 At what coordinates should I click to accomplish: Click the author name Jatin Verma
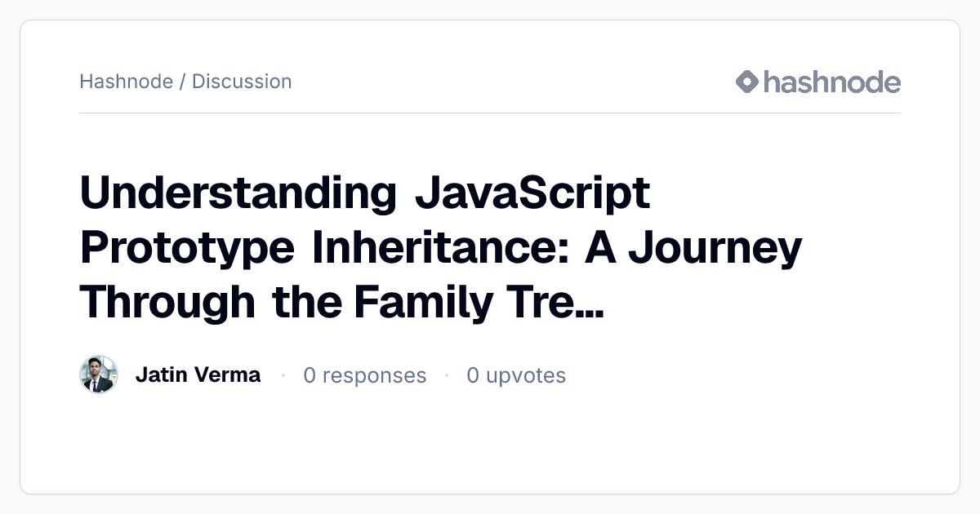click(x=198, y=374)
